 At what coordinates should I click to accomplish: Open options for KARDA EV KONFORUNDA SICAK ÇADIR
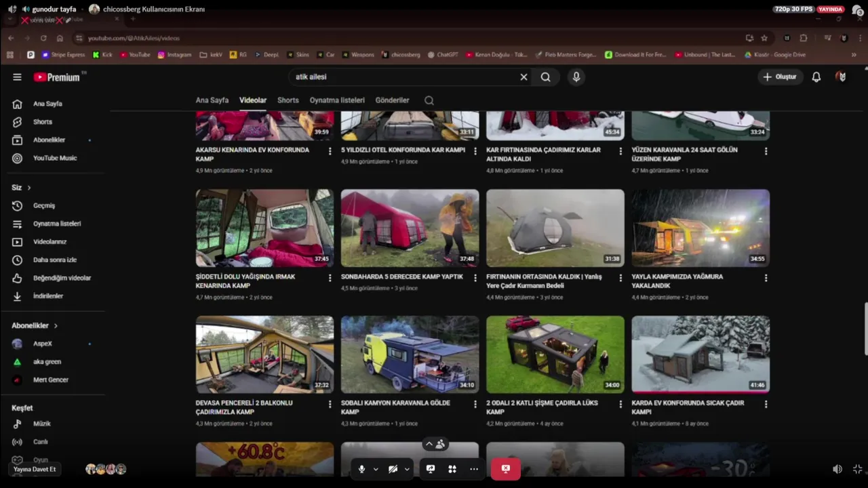766,404
